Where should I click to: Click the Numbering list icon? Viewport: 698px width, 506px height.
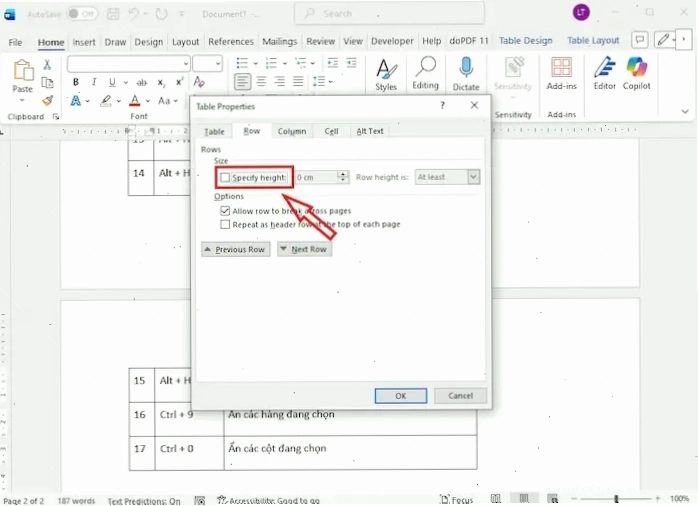point(271,63)
